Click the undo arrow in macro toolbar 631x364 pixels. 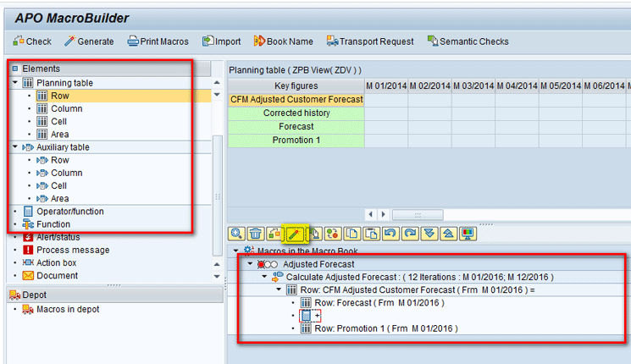[389, 233]
